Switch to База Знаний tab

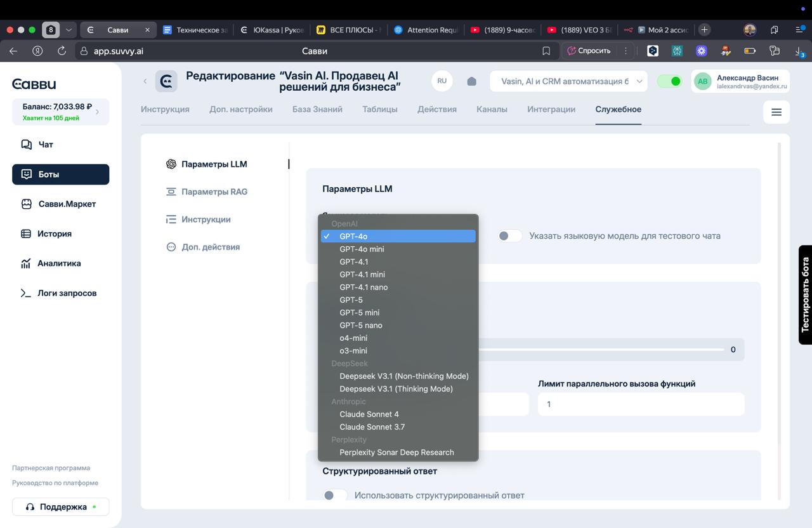pyautogui.click(x=317, y=109)
